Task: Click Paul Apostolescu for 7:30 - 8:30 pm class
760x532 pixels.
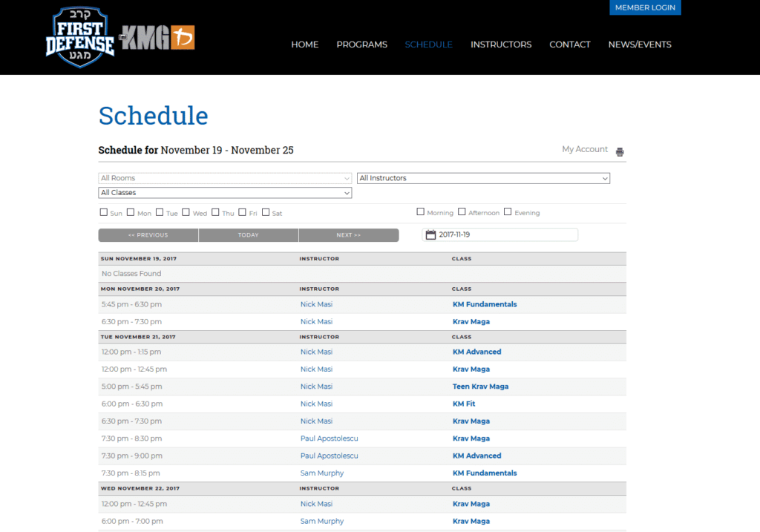Action: [x=329, y=439]
